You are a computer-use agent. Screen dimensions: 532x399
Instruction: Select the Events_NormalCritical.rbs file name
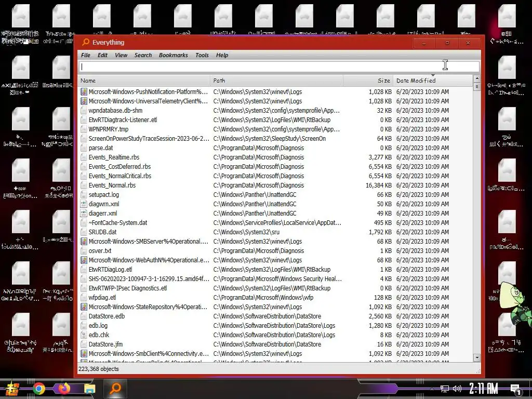pos(120,176)
